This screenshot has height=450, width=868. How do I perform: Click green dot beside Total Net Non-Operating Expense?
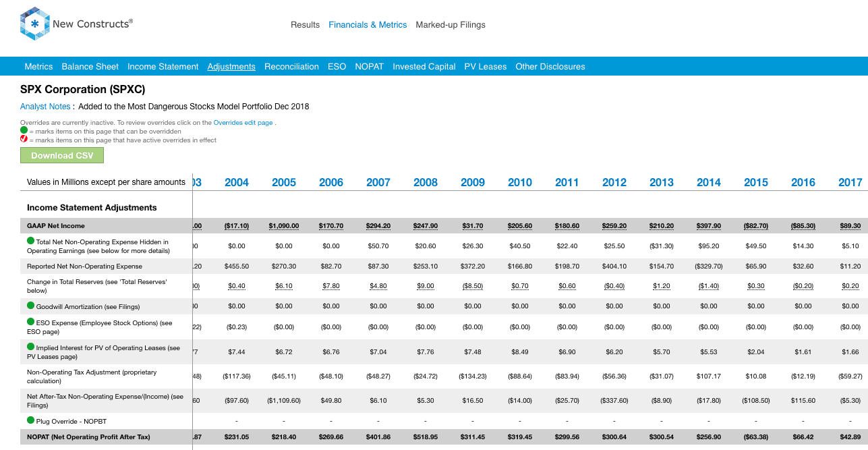click(x=31, y=241)
